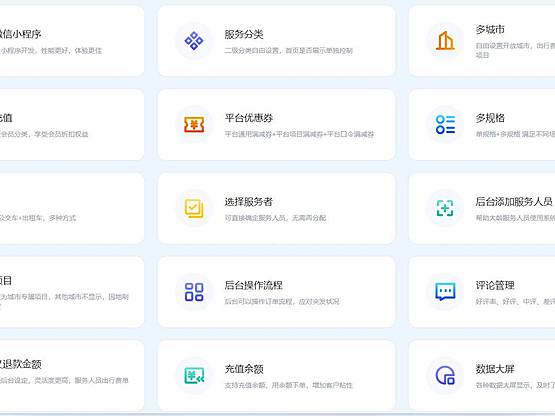Screen dimensions: 555x416
Task: Click the description under 充值余额
Action: pyautogui.click(x=288, y=385)
